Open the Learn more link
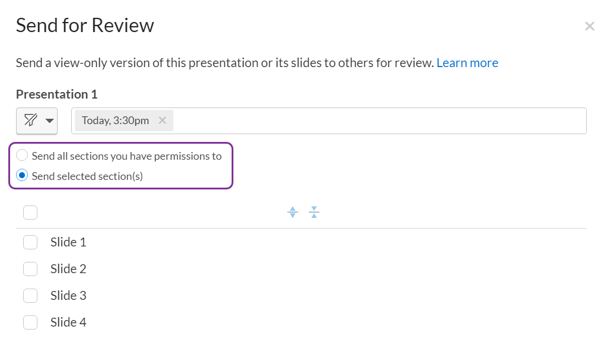Viewport: 601px width, 364px height. click(467, 63)
